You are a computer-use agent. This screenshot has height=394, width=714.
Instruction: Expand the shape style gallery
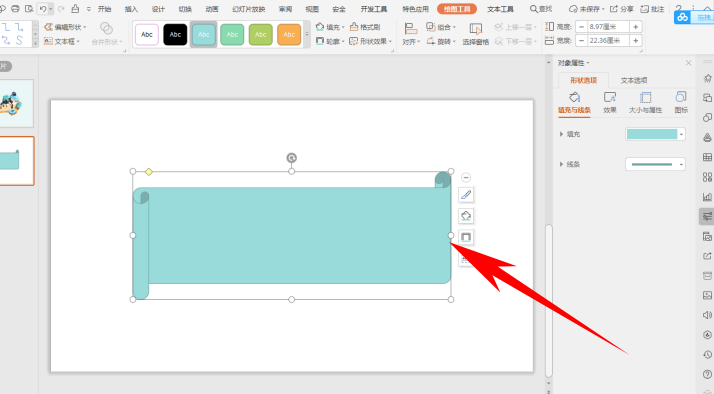pyautogui.click(x=307, y=35)
